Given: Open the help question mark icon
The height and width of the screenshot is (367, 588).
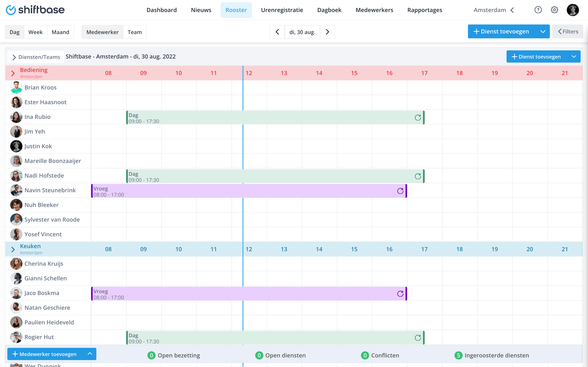Looking at the screenshot, I should (538, 10).
